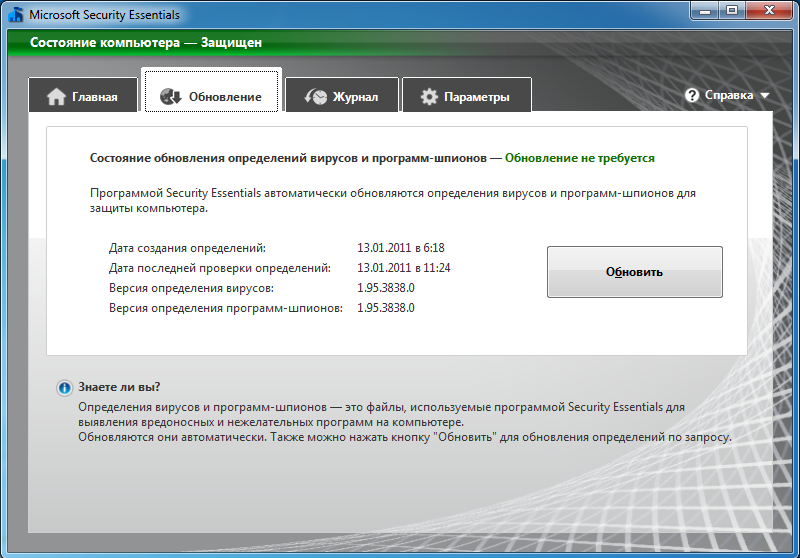Maximize the Security Essentials window

pyautogui.click(x=732, y=10)
